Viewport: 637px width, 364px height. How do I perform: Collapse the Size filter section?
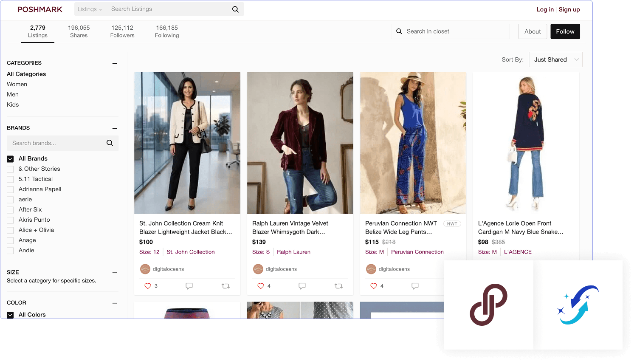[115, 273]
